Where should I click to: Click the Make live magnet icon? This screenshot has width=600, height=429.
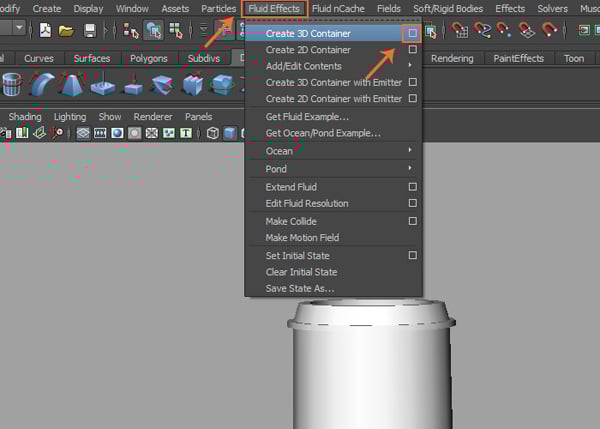coord(549,30)
